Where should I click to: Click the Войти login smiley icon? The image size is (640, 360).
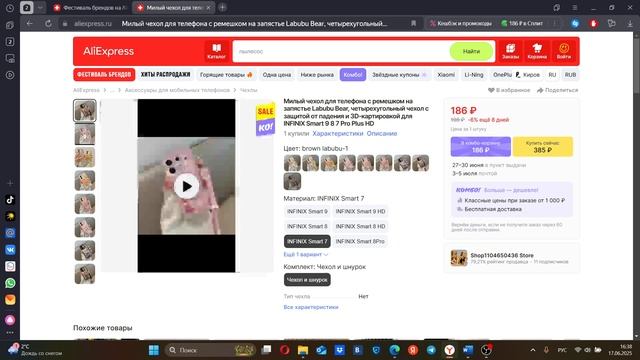click(564, 51)
